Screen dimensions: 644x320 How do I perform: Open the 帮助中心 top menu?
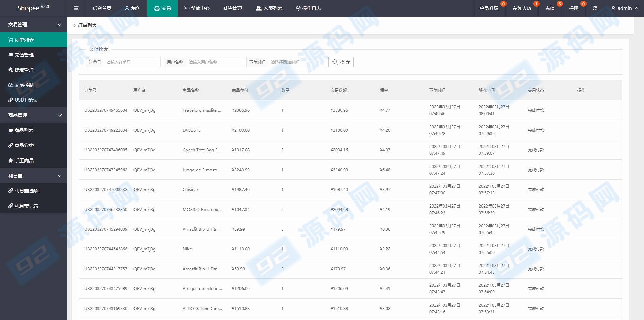197,8
